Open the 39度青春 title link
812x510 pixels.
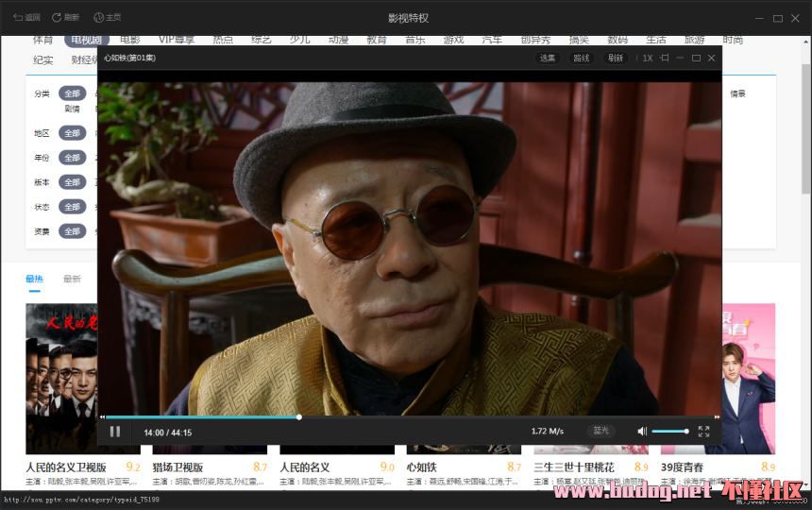(x=682, y=467)
